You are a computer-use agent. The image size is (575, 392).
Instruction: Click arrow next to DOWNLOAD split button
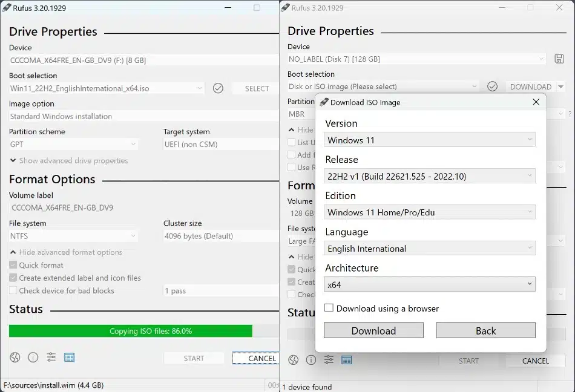(x=560, y=87)
